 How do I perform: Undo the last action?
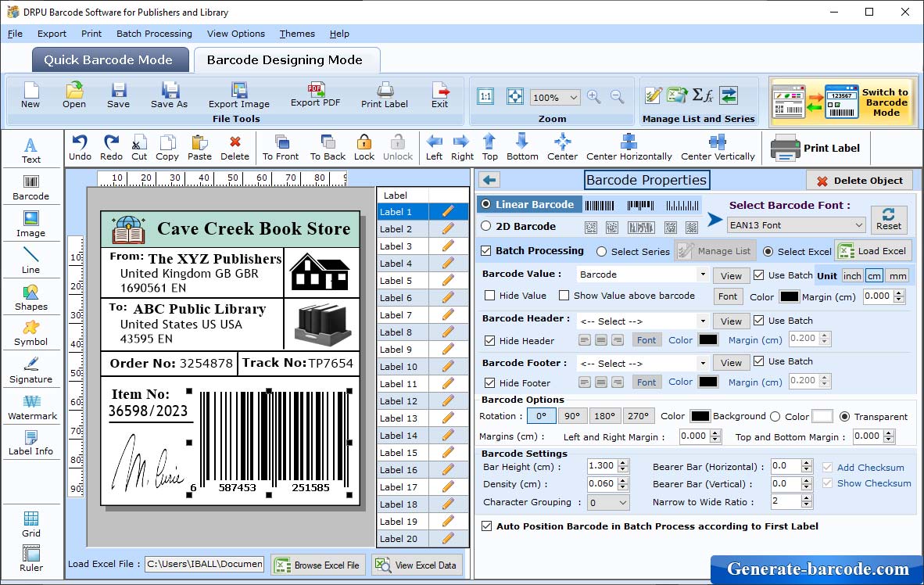tap(80, 148)
